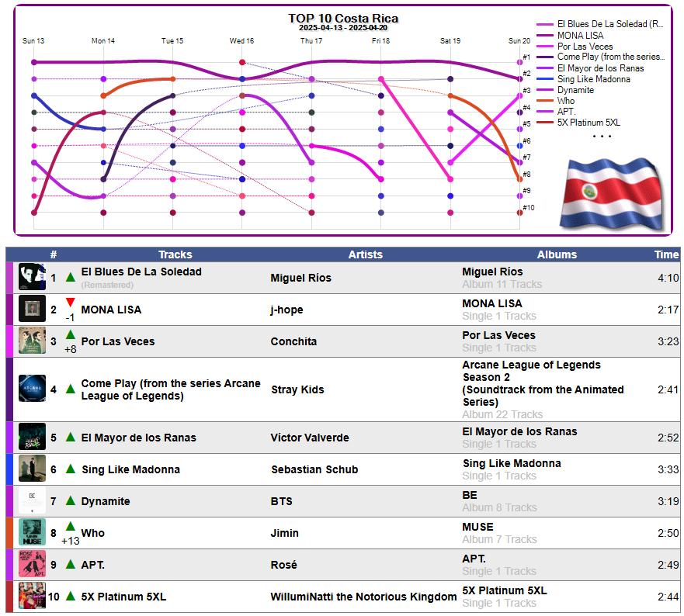Click Sing Like Madonna legend entry

[584, 79]
